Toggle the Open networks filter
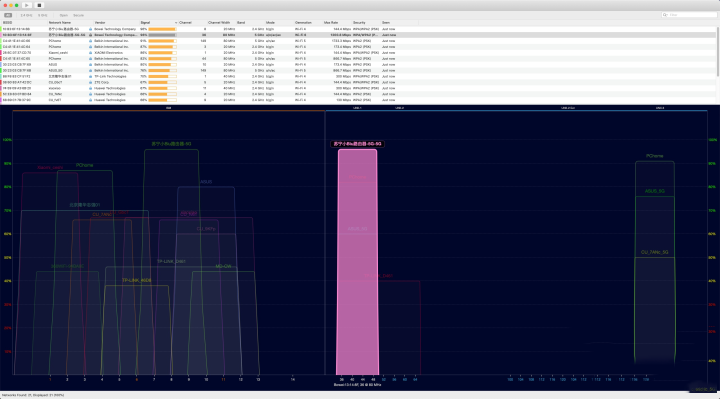The width and height of the screenshot is (720, 399). [x=63, y=15]
